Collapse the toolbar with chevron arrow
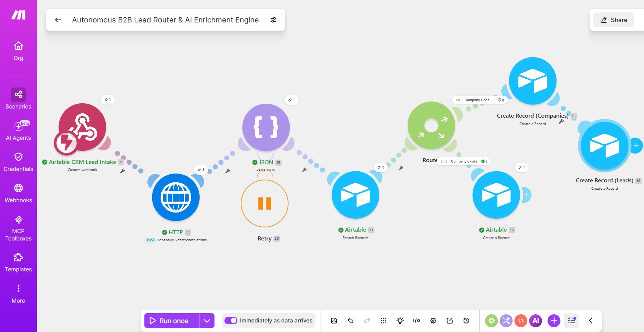The width and height of the screenshot is (644, 332). 591,321
